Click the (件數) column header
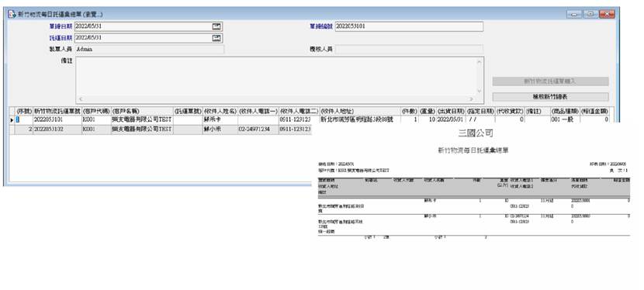 click(410, 112)
